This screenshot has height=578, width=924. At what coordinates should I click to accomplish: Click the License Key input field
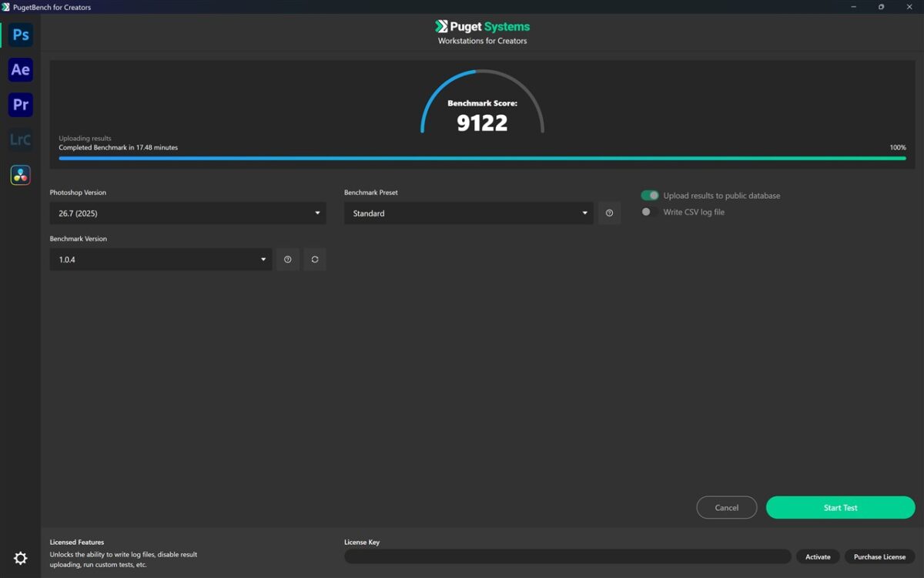pos(567,556)
